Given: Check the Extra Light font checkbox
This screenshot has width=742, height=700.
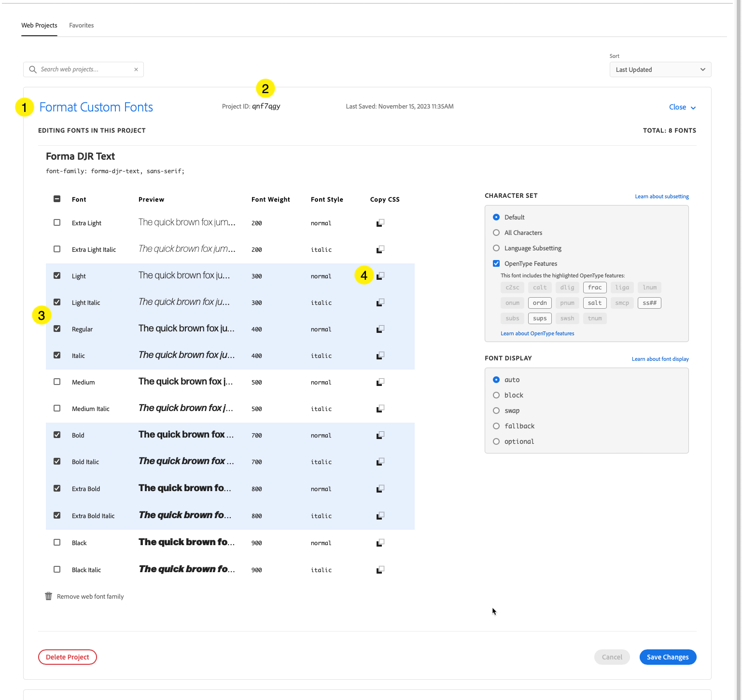Looking at the screenshot, I should [x=57, y=222].
